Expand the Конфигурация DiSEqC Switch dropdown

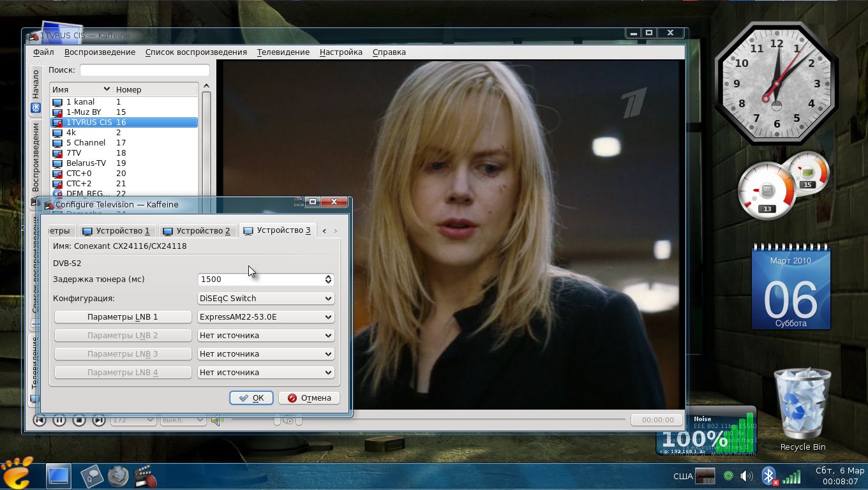(266, 298)
